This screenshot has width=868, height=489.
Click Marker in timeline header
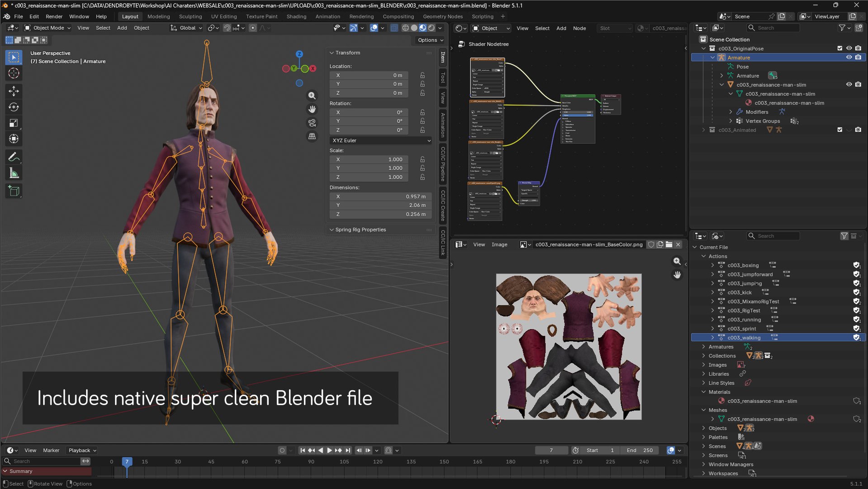tap(51, 451)
